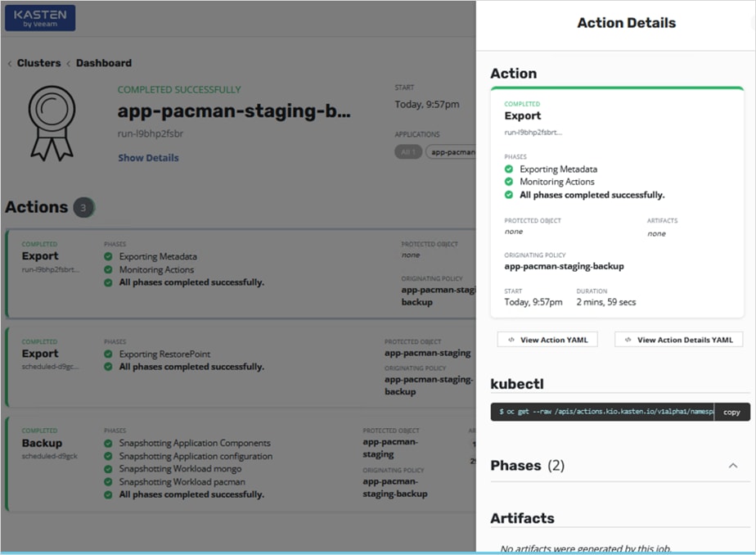Viewport: 756px width, 555px height.
Task: Click the Action Details panel title
Action: [626, 23]
